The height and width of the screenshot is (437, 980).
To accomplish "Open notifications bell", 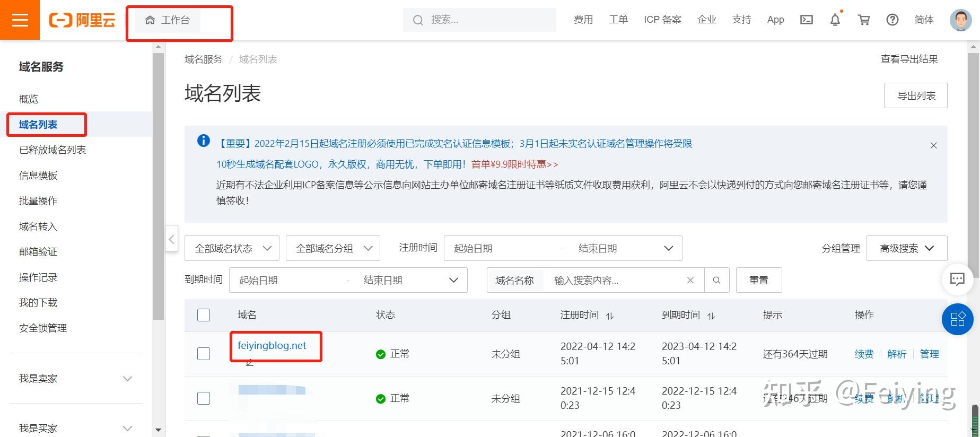I will click(835, 20).
